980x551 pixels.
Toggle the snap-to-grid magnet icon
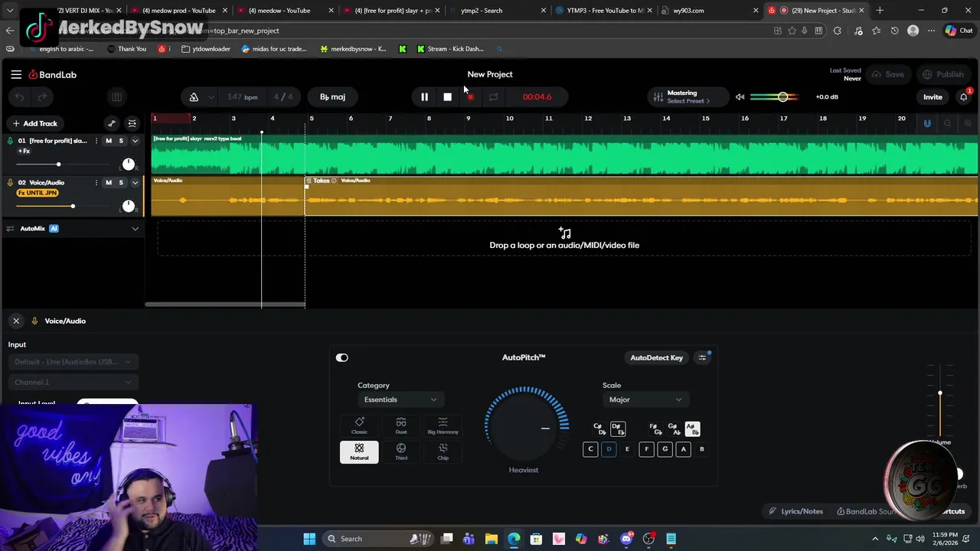[x=927, y=123]
